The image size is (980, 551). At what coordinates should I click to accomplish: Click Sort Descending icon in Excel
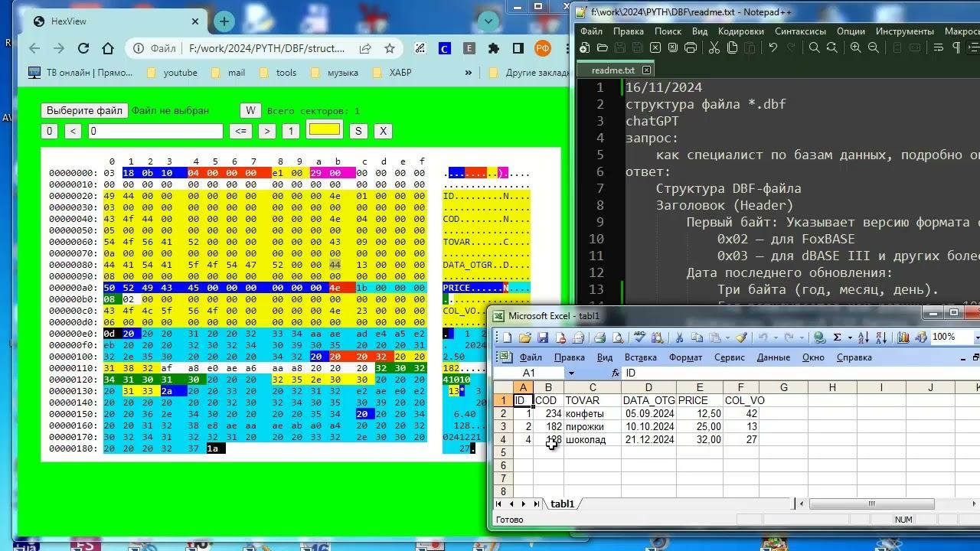880,337
